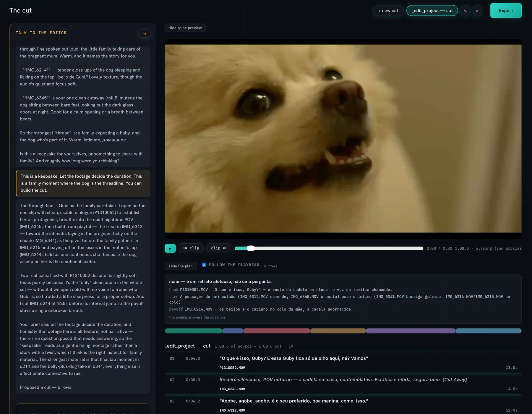Click "the ending answers the question" note

click(x=197, y=317)
